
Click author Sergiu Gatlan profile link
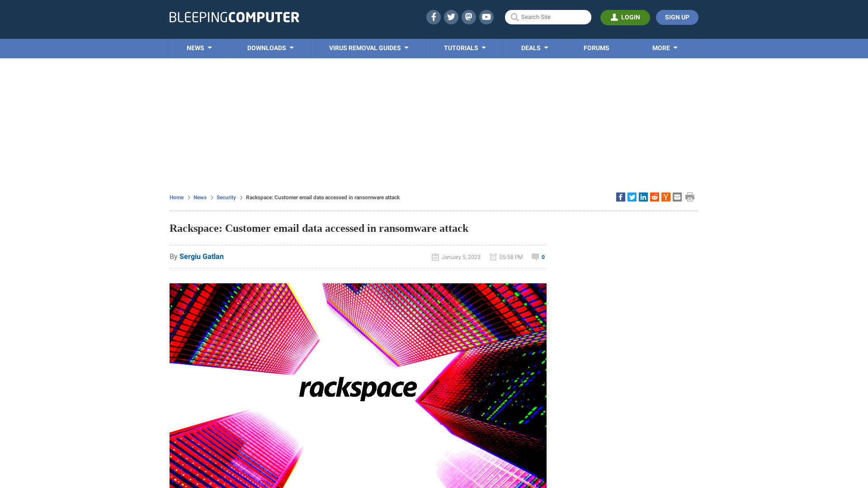202,256
